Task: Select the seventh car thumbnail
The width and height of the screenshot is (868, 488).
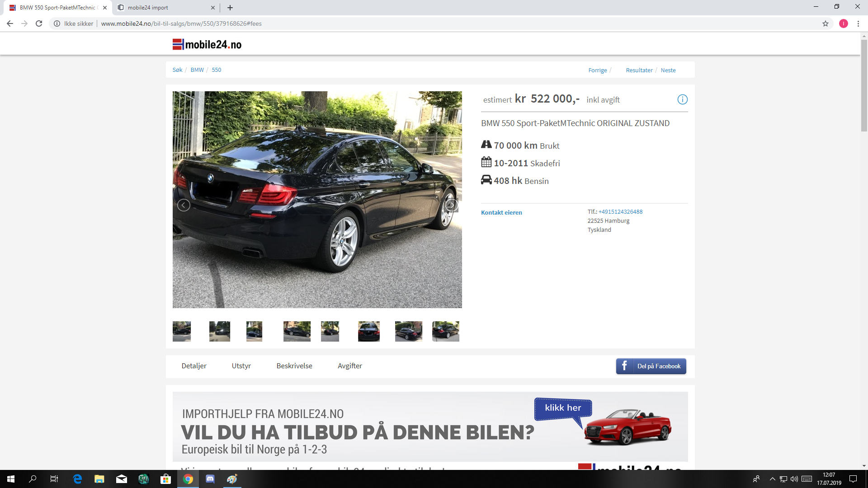Action: click(409, 331)
